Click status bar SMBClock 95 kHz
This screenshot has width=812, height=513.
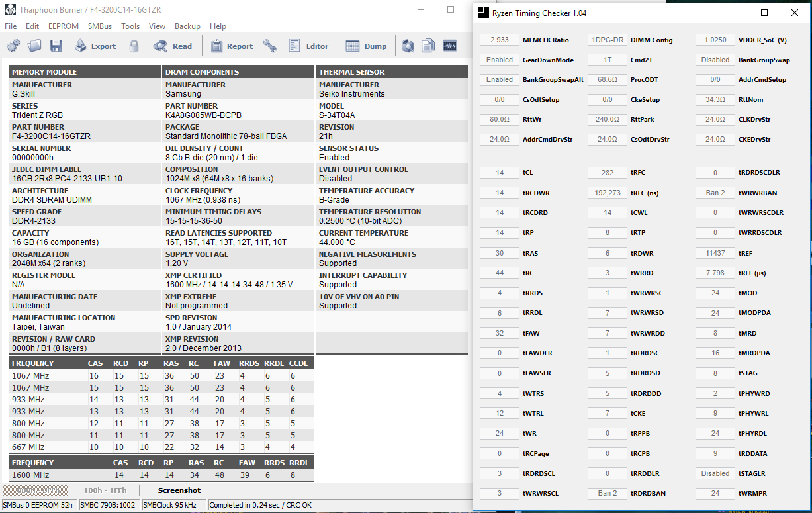click(174, 505)
